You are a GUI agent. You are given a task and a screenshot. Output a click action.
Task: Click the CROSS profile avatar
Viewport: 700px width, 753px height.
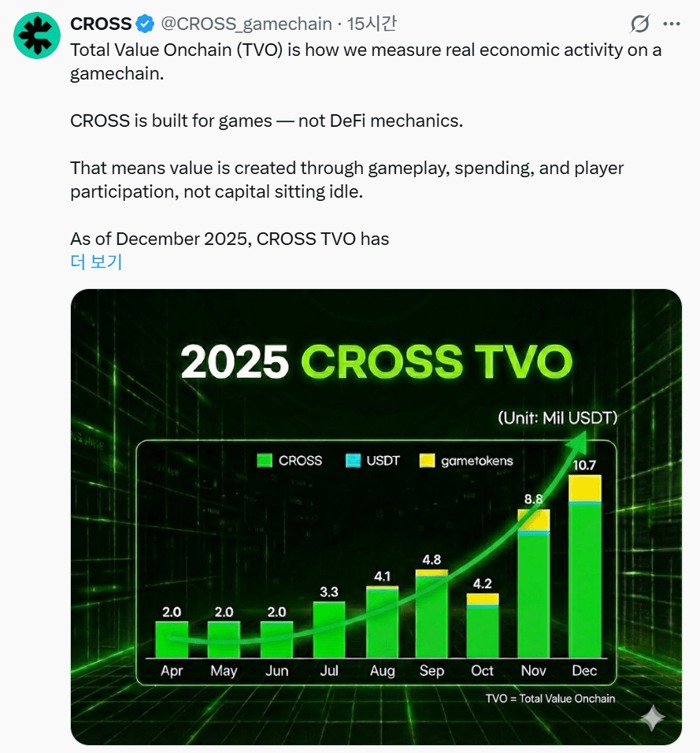click(36, 37)
